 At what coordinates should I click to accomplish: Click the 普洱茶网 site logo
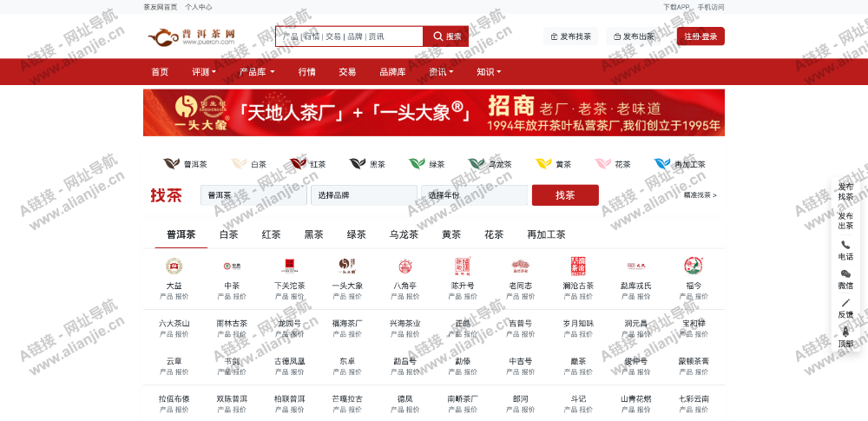click(x=192, y=36)
